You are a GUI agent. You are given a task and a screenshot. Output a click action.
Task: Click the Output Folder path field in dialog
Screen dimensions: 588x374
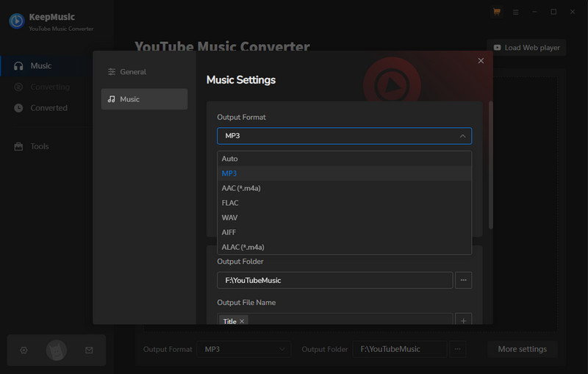(x=335, y=280)
